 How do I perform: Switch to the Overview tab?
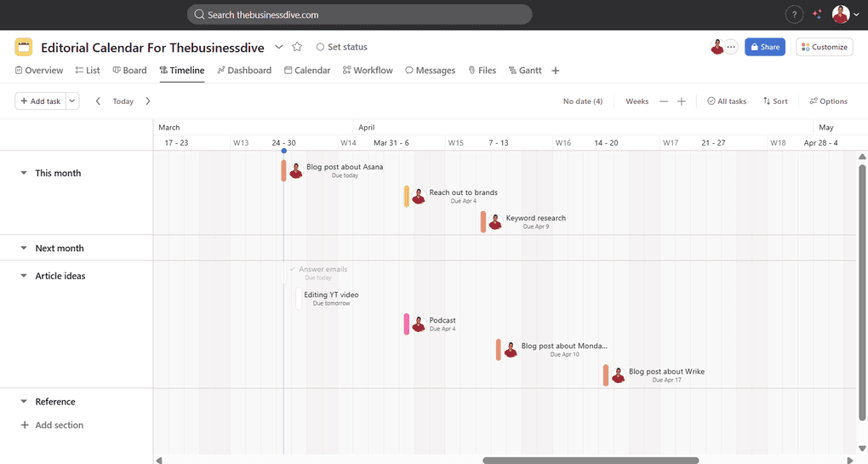coord(39,71)
